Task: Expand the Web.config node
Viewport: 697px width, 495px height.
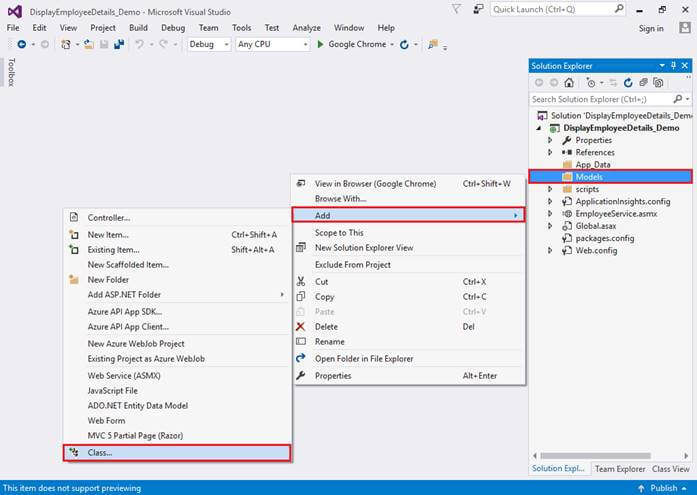Action: pyautogui.click(x=550, y=251)
